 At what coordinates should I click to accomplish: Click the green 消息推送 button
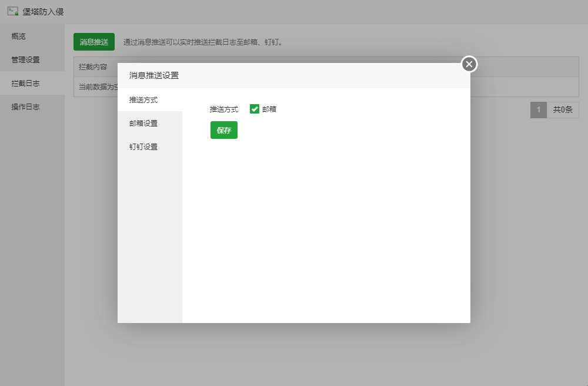(94, 42)
